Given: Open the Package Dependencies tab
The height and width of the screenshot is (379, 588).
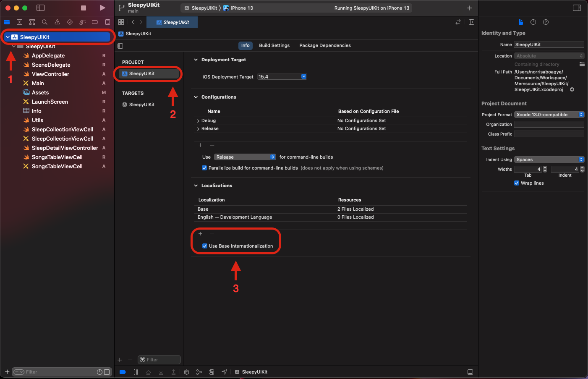Looking at the screenshot, I should tap(325, 45).
